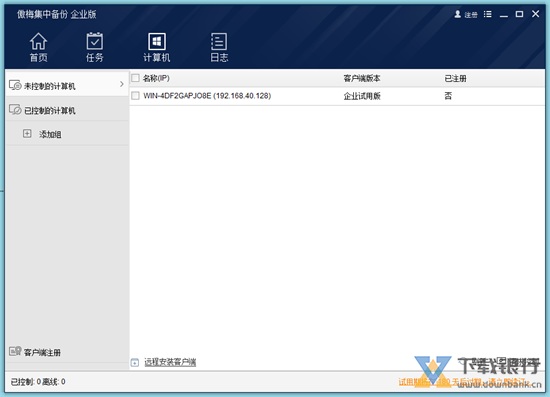
Task: Open 客户端注册 at sidebar bottom
Action: pyautogui.click(x=42, y=352)
